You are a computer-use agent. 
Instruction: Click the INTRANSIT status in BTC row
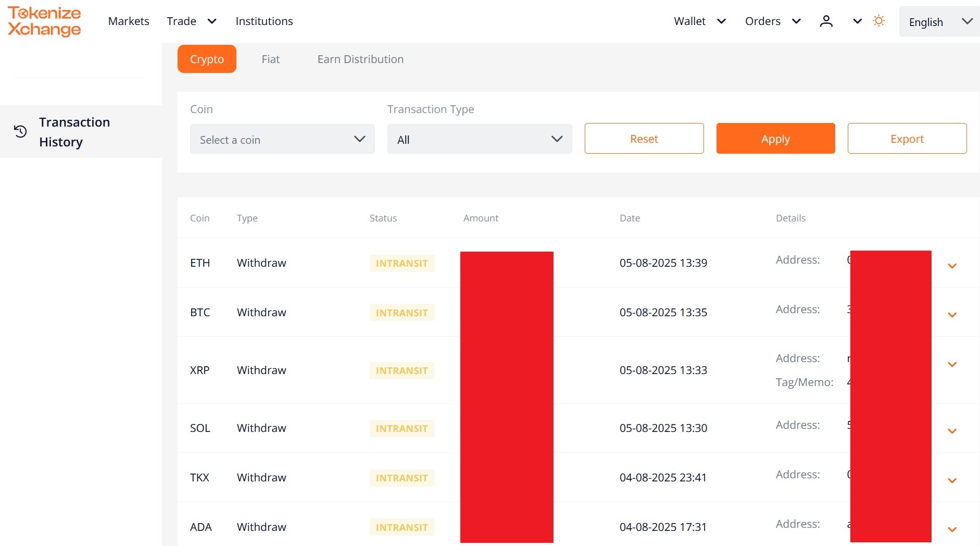click(401, 313)
